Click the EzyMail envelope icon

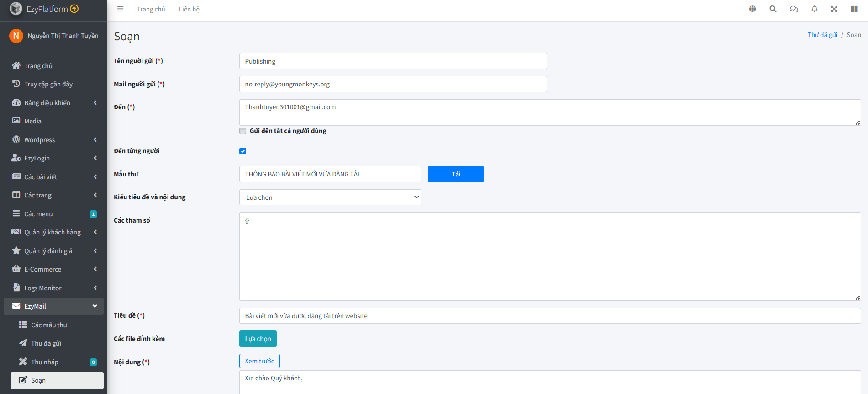click(x=16, y=306)
